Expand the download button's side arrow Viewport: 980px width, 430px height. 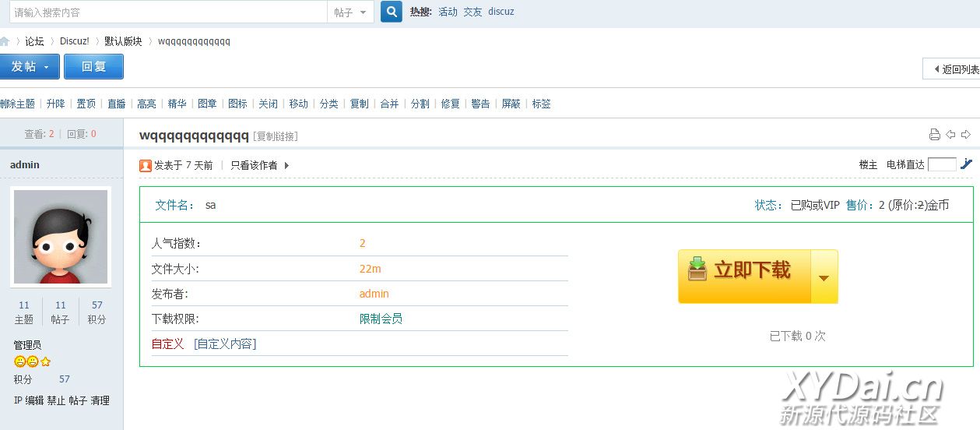pyautogui.click(x=824, y=277)
